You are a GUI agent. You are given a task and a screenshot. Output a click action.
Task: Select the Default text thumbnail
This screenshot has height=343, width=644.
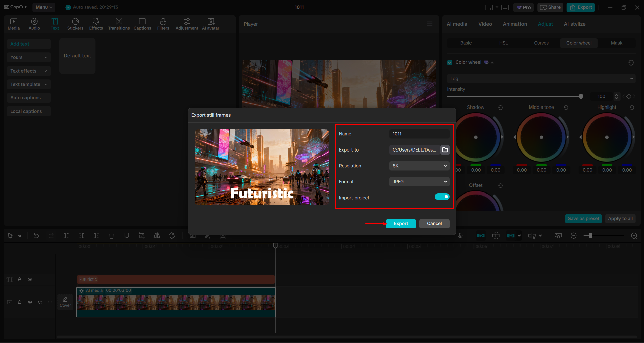coord(77,56)
